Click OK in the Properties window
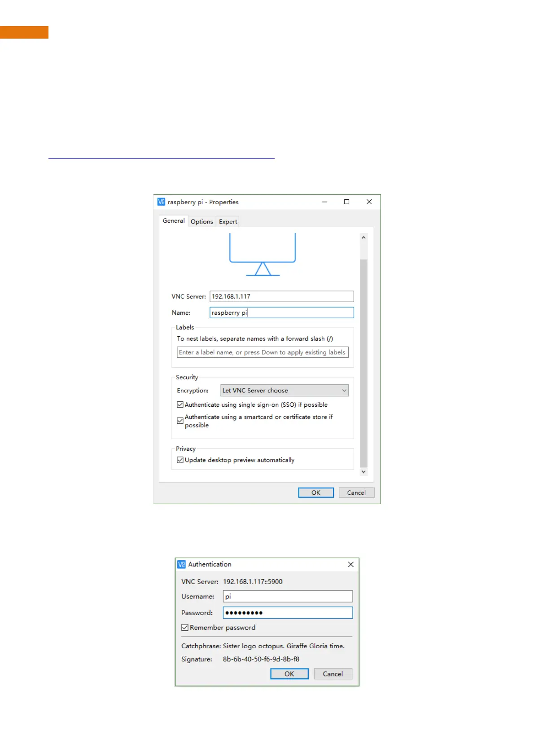The width and height of the screenshot is (534, 756). 316,492
